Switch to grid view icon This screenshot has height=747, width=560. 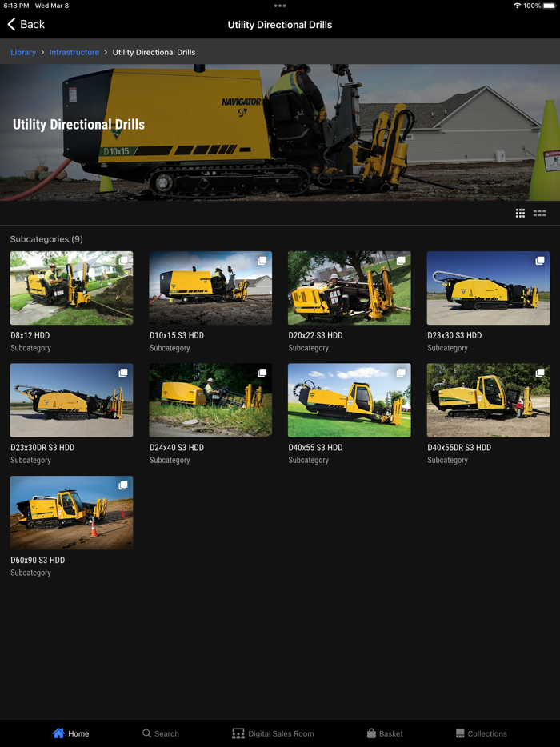click(520, 213)
